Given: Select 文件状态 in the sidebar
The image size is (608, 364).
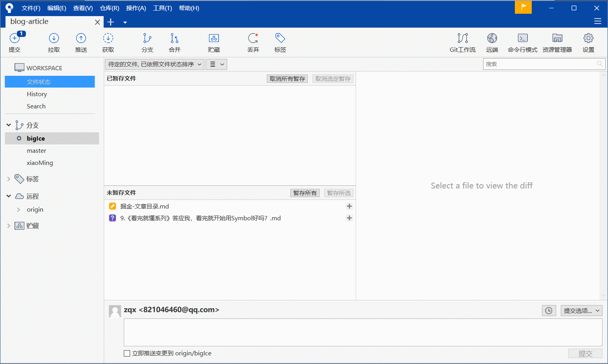Looking at the screenshot, I should coord(50,82).
